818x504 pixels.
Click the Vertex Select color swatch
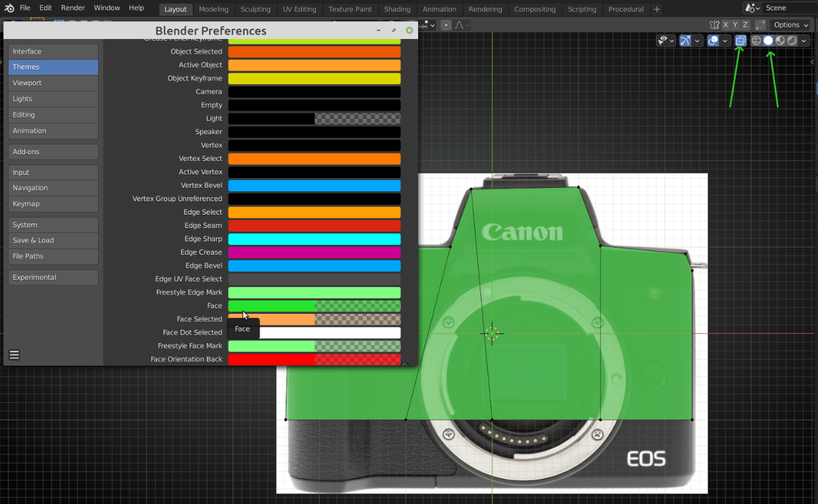315,158
